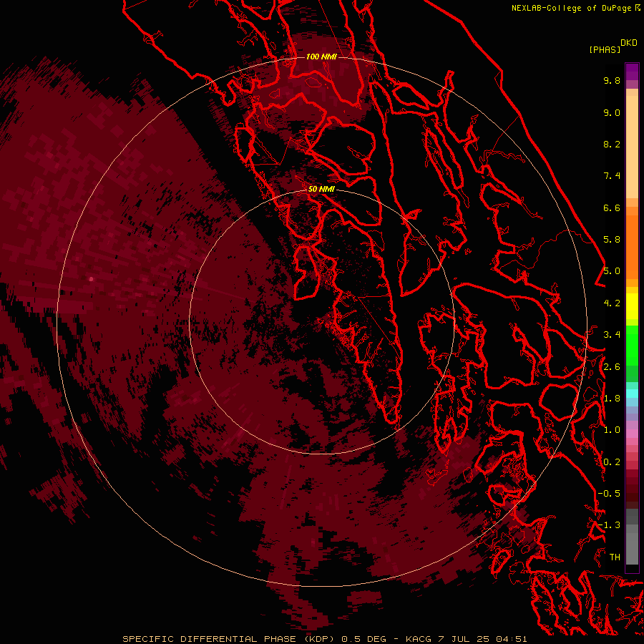Image resolution: width=644 pixels, height=644 pixels.
Task: Click the 5.8 scale value
Action: pyautogui.click(x=612, y=240)
